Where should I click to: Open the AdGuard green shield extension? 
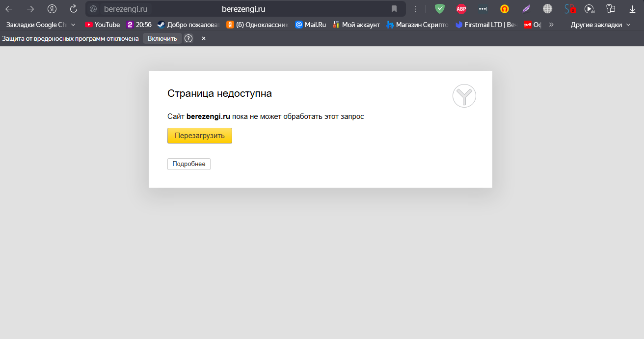coord(440,9)
